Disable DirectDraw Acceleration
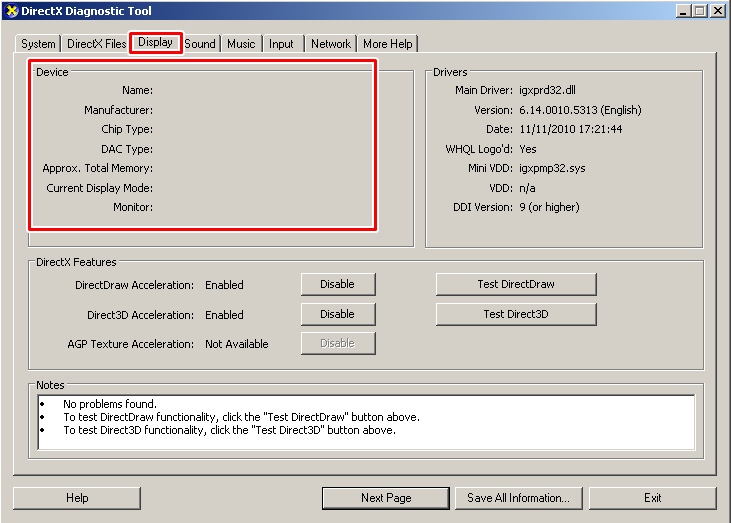The width and height of the screenshot is (731, 523). (x=338, y=284)
